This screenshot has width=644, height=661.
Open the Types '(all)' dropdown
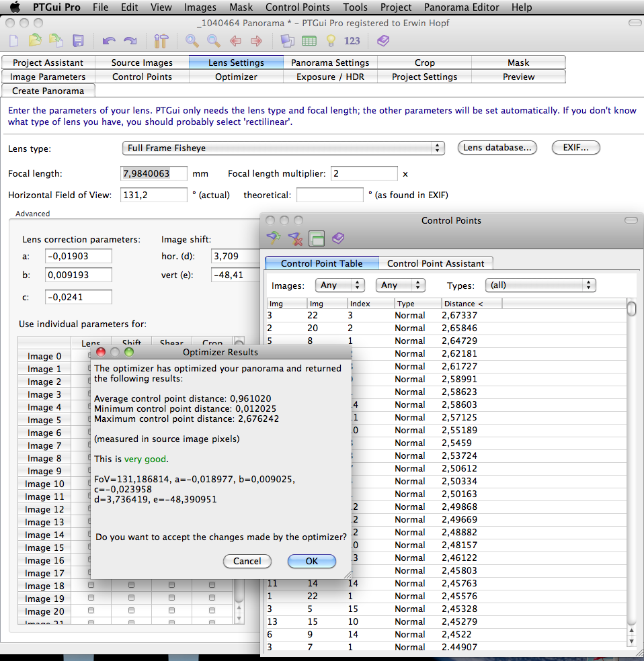click(540, 285)
